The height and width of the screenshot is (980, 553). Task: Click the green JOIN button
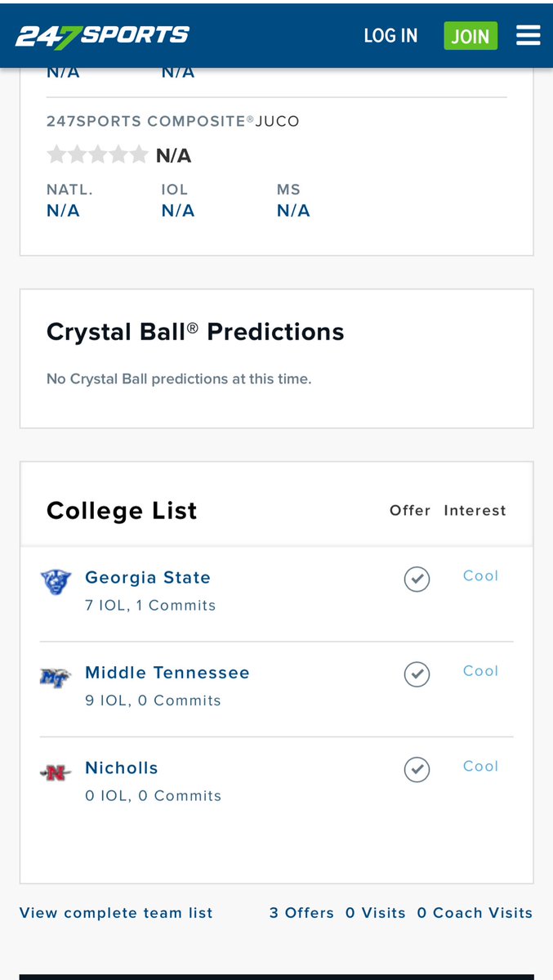(x=470, y=36)
